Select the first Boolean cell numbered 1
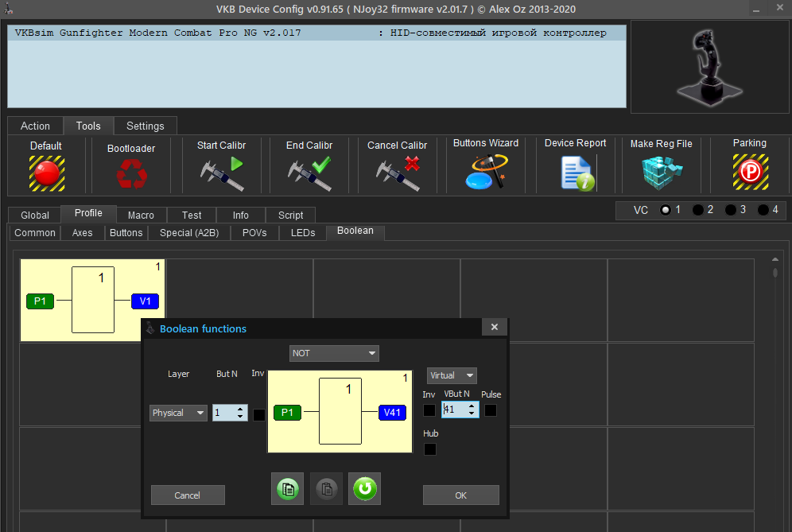The image size is (792, 532). click(x=92, y=300)
